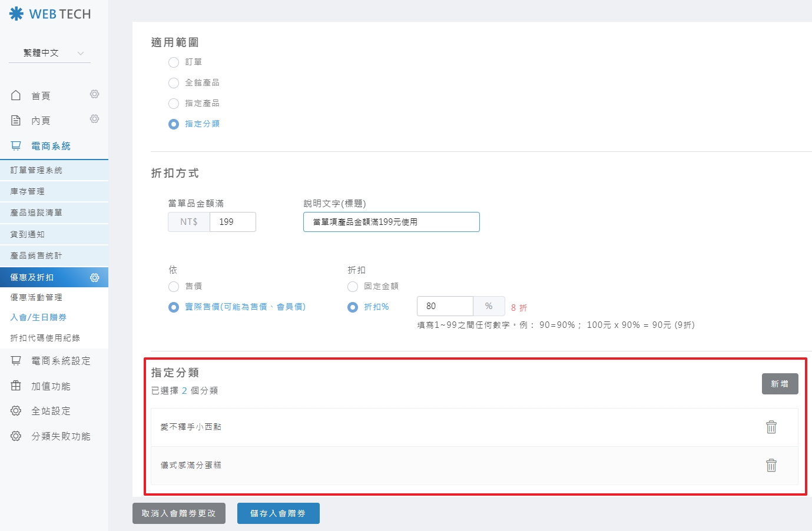Collapse the 電商系統 sidebar section

[51, 146]
